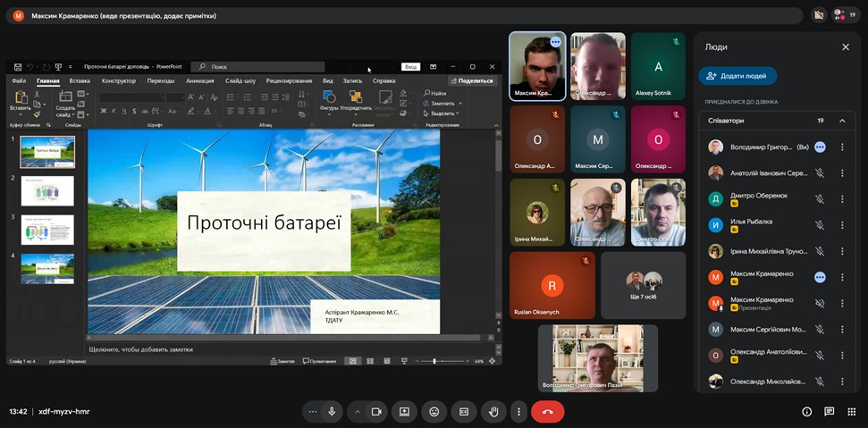Select slide 2 thumbnail in slide panel
This screenshot has width=868, height=428.
47,191
